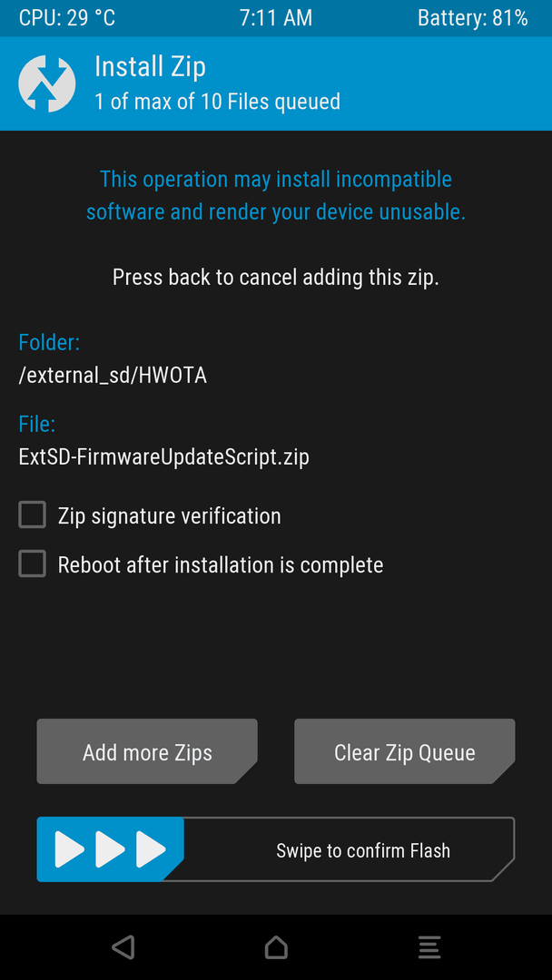Tap the Add more Zips button
Viewport: 552px width, 980px height.
[x=147, y=751]
